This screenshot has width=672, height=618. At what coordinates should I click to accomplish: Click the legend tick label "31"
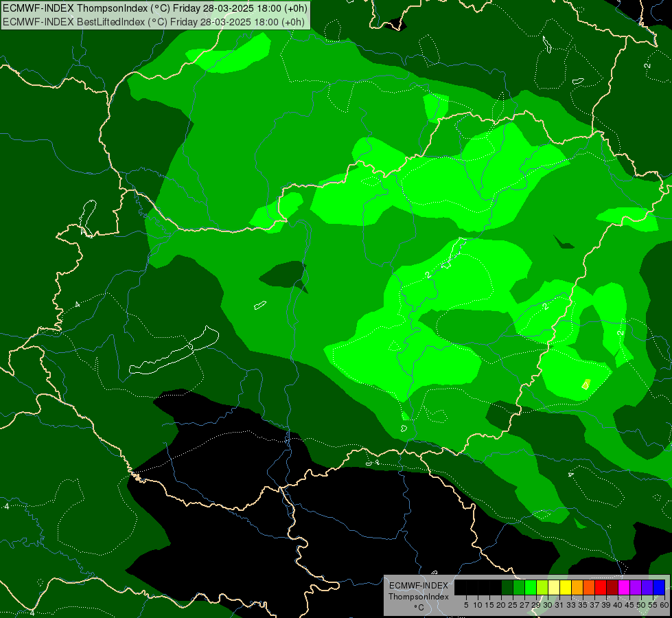559,605
